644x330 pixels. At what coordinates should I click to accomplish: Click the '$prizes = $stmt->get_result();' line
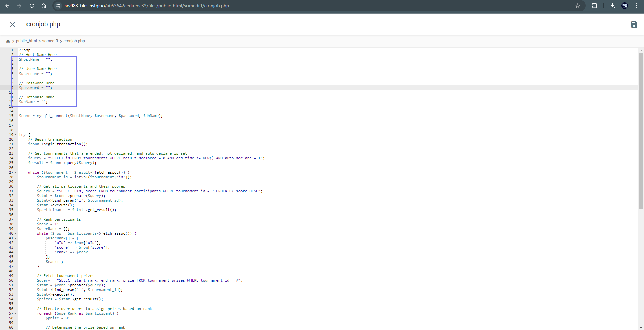pos(70,299)
